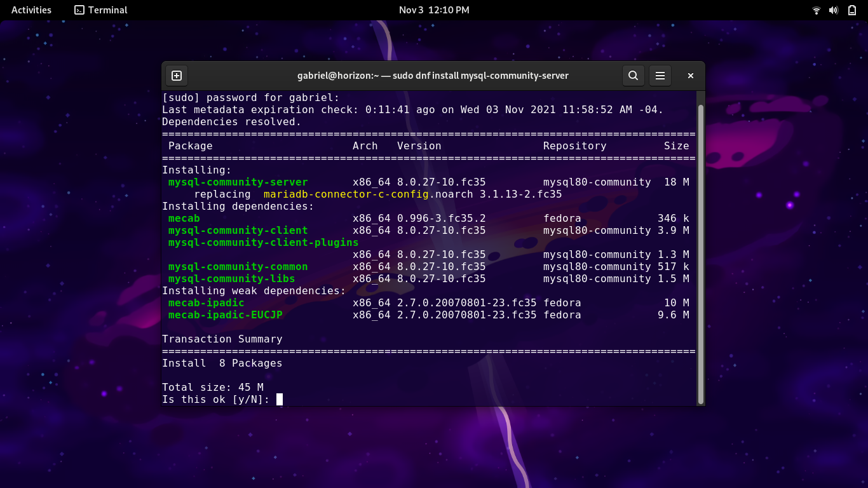Open the Terminal hamburger menu
This screenshot has height=488, width=868.
click(660, 76)
